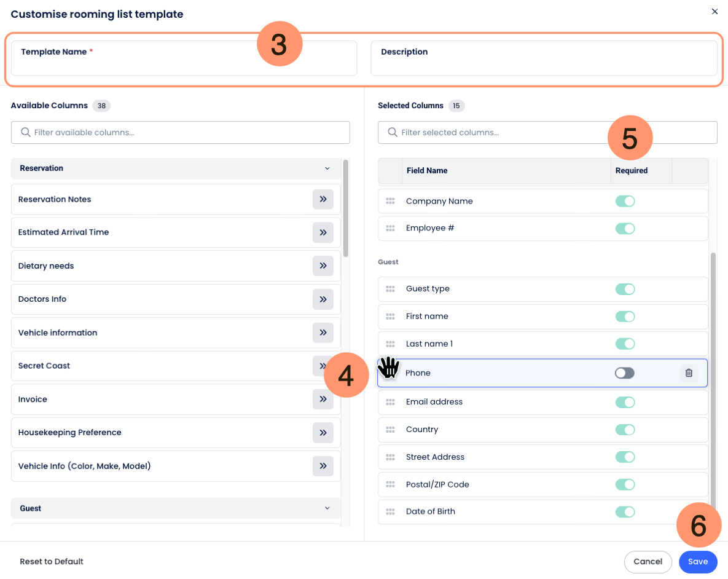Image resolution: width=728 pixels, height=579 pixels.
Task: Click the Required column header
Action: (632, 171)
